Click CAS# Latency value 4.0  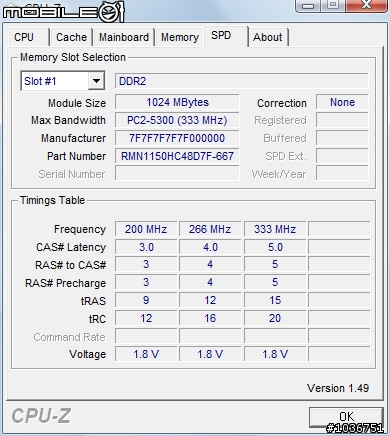click(x=210, y=247)
